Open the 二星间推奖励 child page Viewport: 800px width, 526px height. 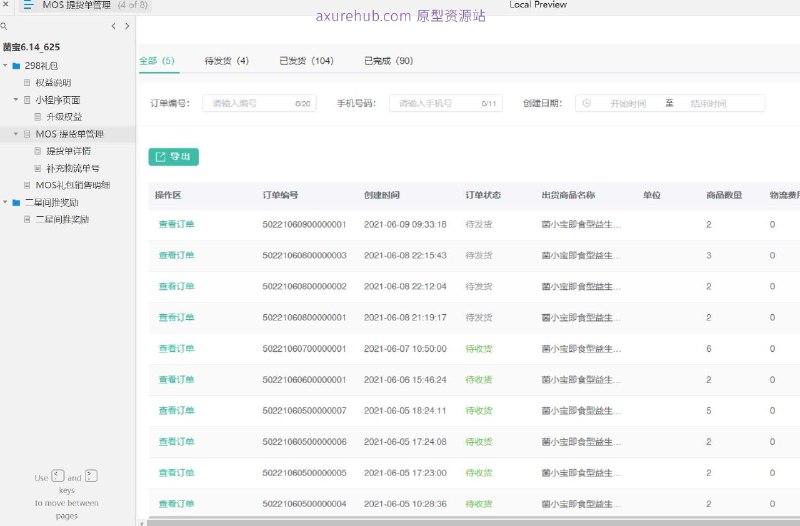(x=62, y=219)
